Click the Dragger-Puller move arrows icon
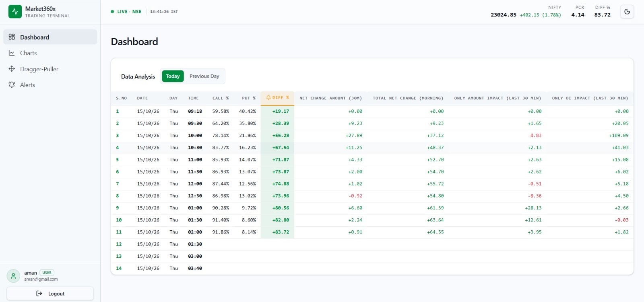 click(x=12, y=69)
